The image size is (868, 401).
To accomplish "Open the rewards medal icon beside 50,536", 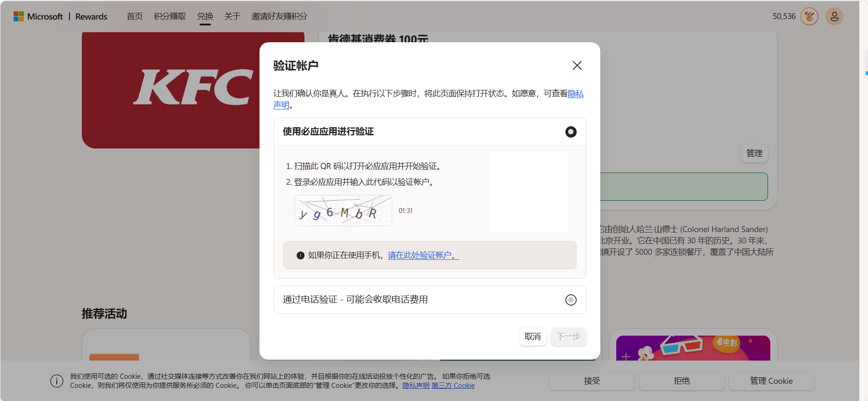I will [809, 16].
